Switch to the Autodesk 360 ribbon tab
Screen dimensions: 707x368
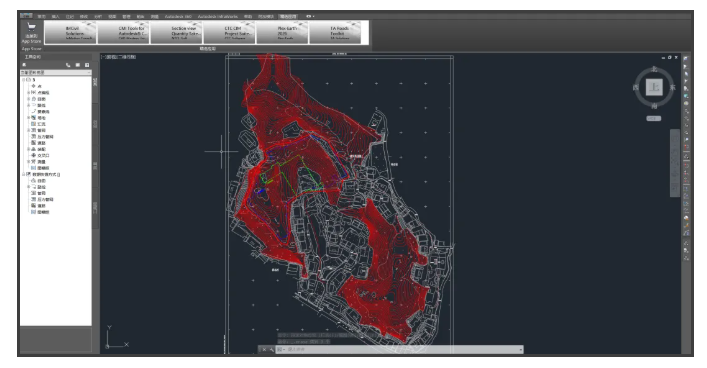178,17
